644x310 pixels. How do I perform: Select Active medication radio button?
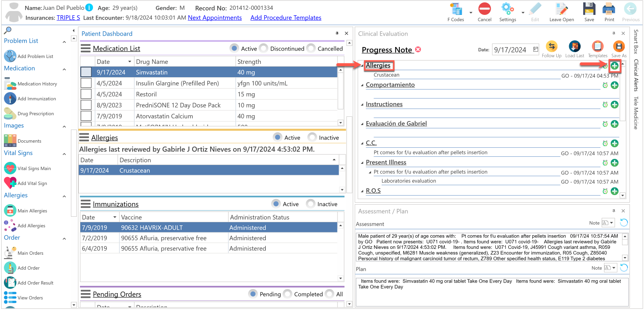(x=234, y=48)
